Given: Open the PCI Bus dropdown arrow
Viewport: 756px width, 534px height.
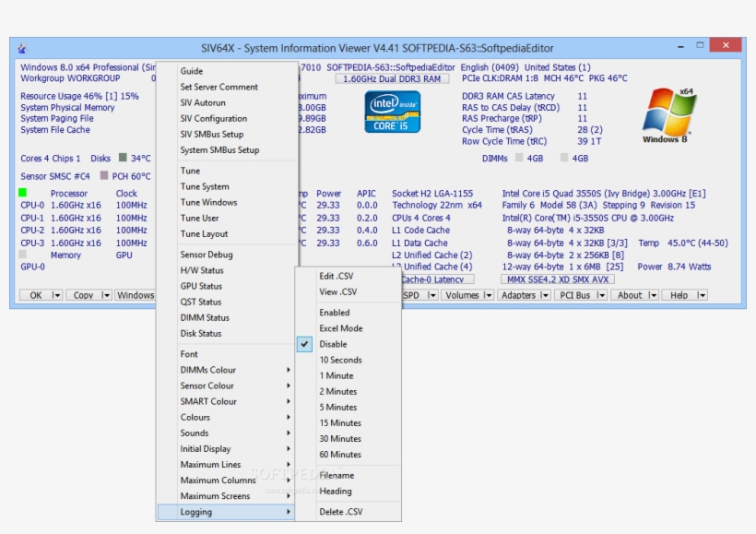Looking at the screenshot, I should coord(601,295).
